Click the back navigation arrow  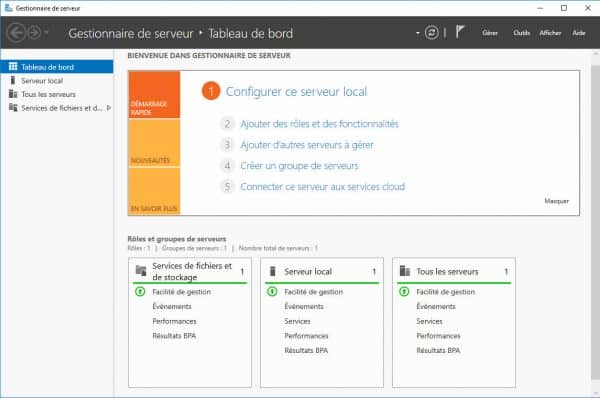tap(16, 33)
